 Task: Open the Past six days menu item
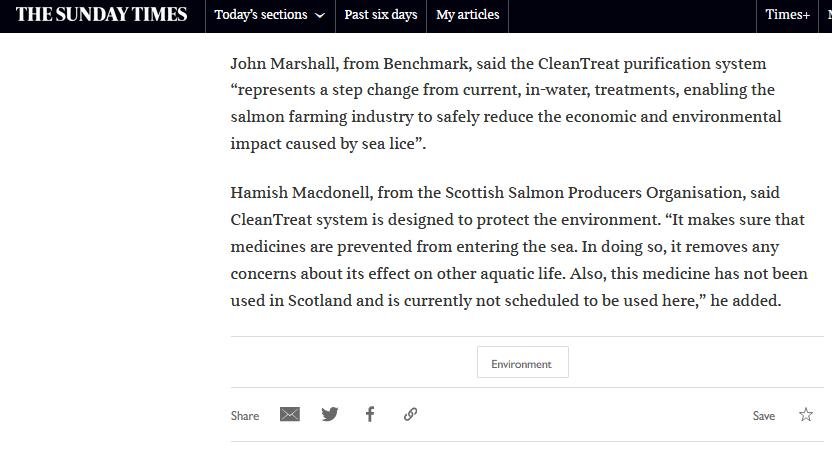[380, 15]
